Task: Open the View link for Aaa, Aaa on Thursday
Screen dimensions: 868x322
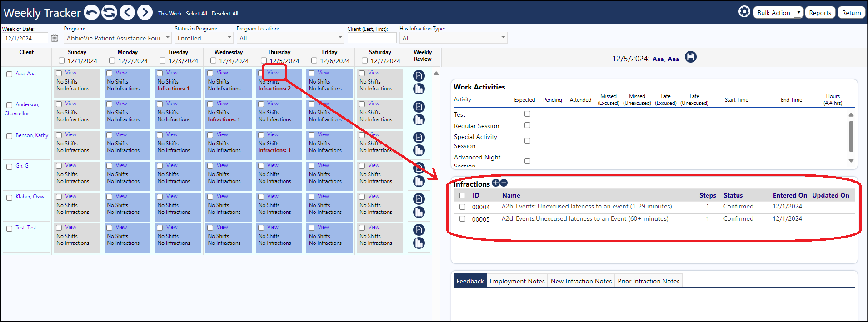Action: [273, 73]
